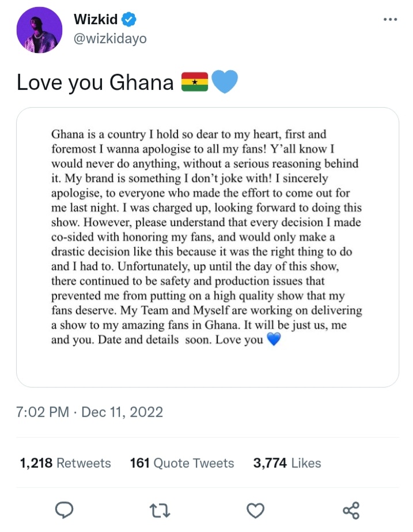
Task: Show the 3,774 Likes list
Action: pos(287,463)
